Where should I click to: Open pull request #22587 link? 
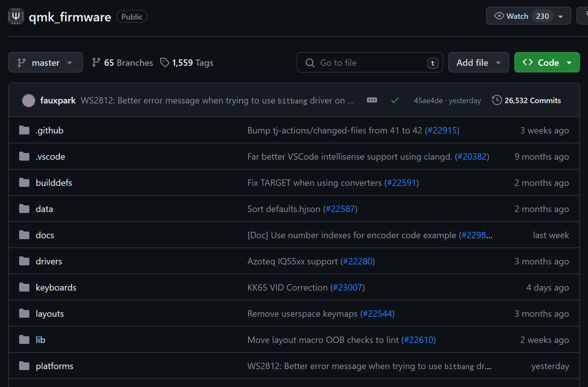click(x=340, y=209)
